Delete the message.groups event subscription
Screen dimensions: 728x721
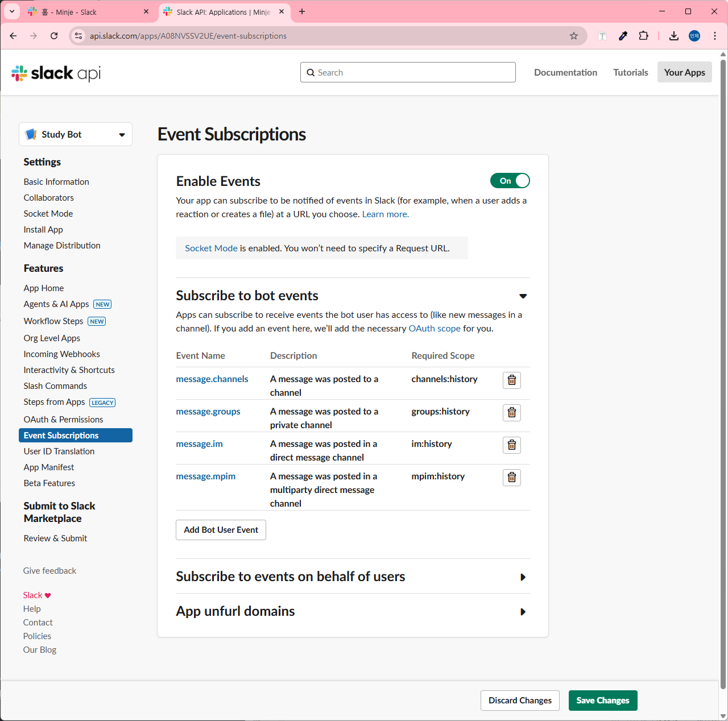click(x=512, y=413)
